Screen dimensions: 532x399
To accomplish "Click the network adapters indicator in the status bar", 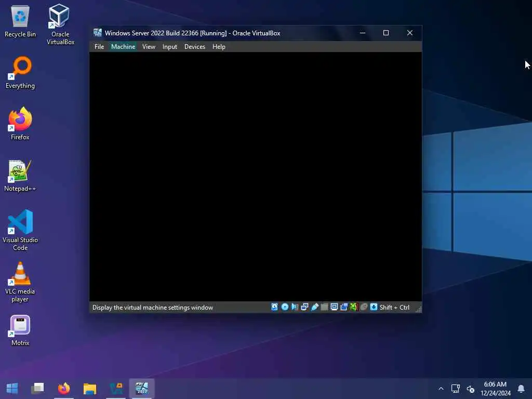I will tap(304, 307).
